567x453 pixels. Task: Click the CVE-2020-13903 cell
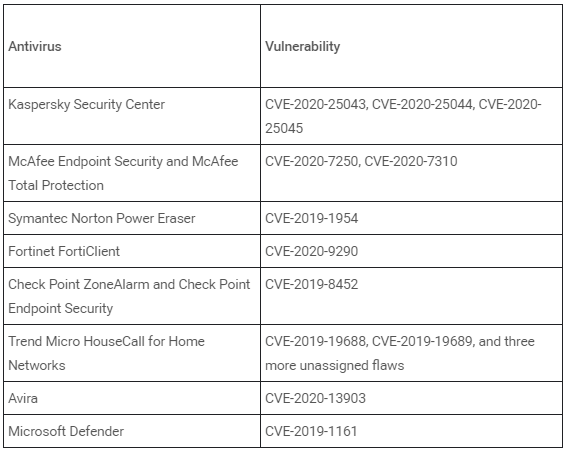tap(411, 398)
